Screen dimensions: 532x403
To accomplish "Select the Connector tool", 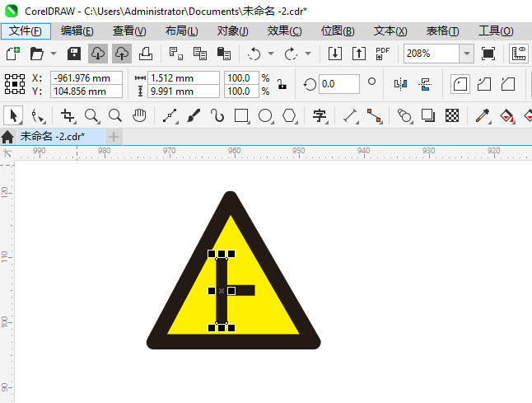I will click(x=374, y=115).
